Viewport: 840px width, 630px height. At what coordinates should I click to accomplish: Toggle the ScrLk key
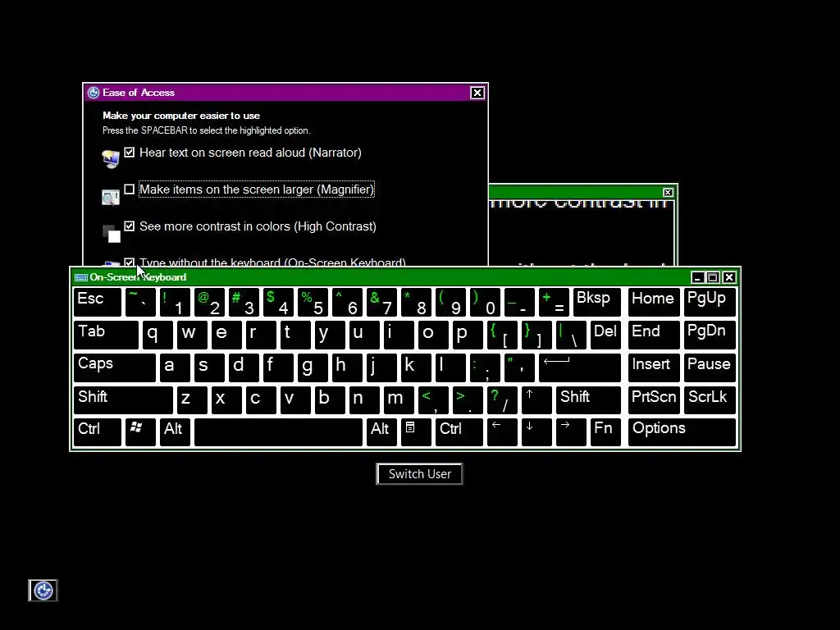coord(710,399)
